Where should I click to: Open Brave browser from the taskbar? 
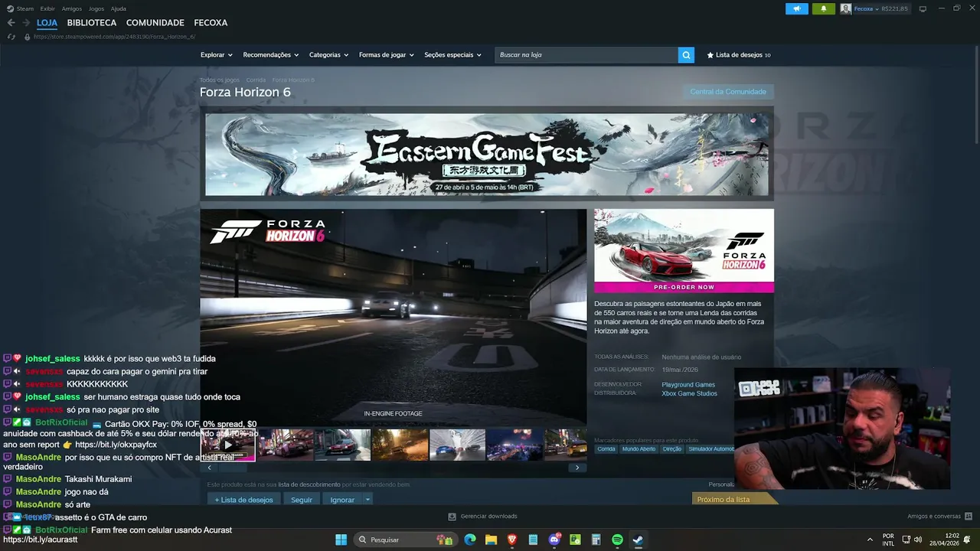(x=512, y=540)
